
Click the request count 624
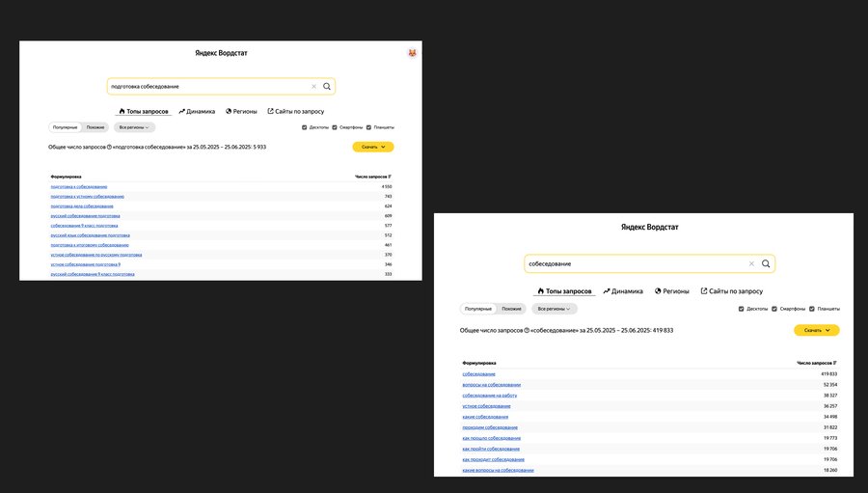click(388, 206)
